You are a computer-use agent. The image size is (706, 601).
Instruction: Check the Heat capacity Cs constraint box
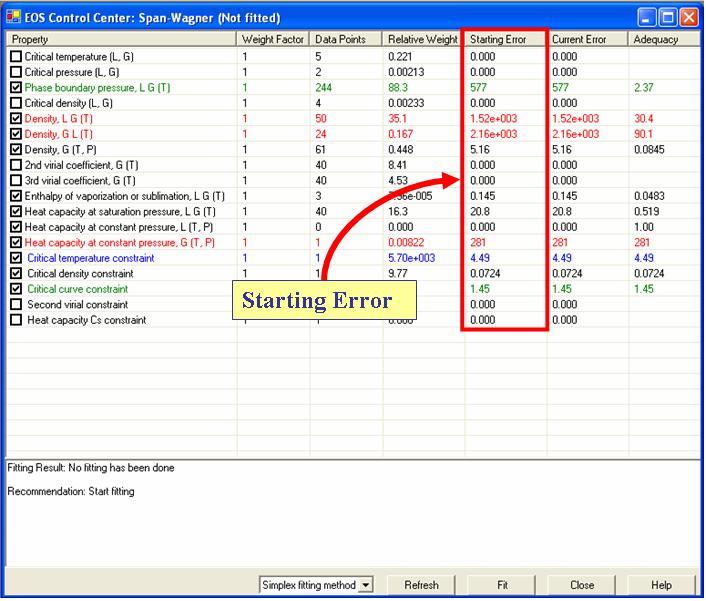(16, 320)
